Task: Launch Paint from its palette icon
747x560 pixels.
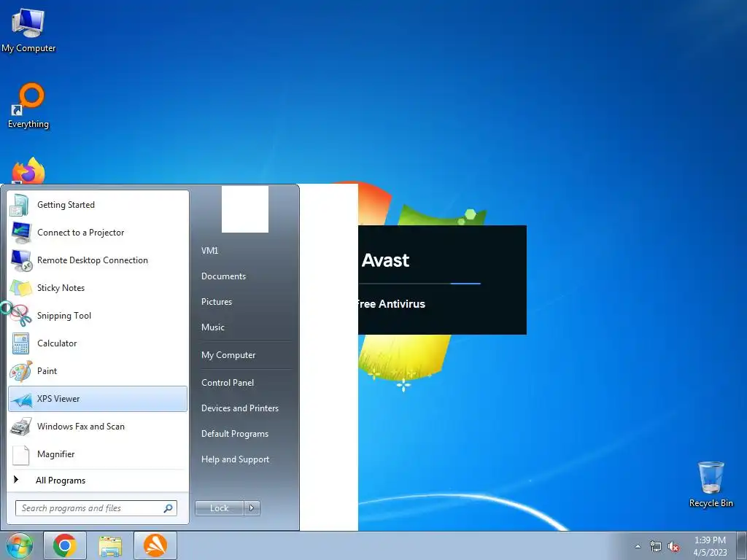Action: (x=21, y=371)
